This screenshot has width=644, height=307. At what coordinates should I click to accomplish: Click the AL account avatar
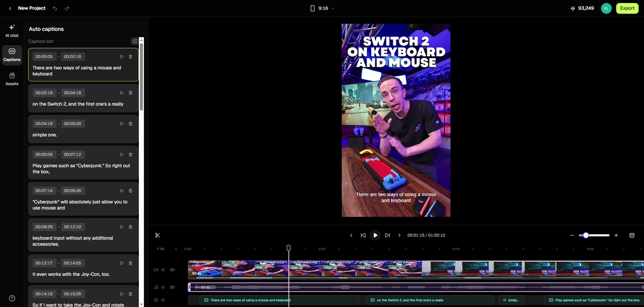[x=606, y=8]
